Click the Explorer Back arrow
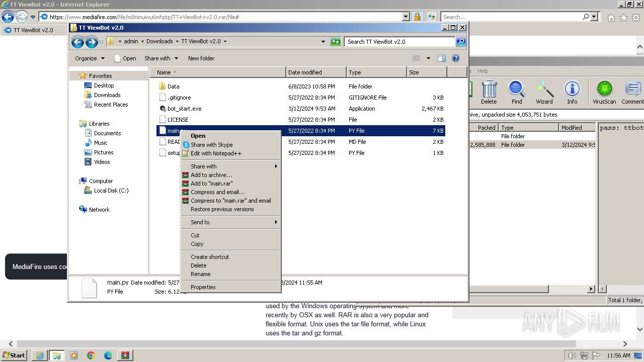The width and height of the screenshot is (644, 362). click(x=77, y=42)
